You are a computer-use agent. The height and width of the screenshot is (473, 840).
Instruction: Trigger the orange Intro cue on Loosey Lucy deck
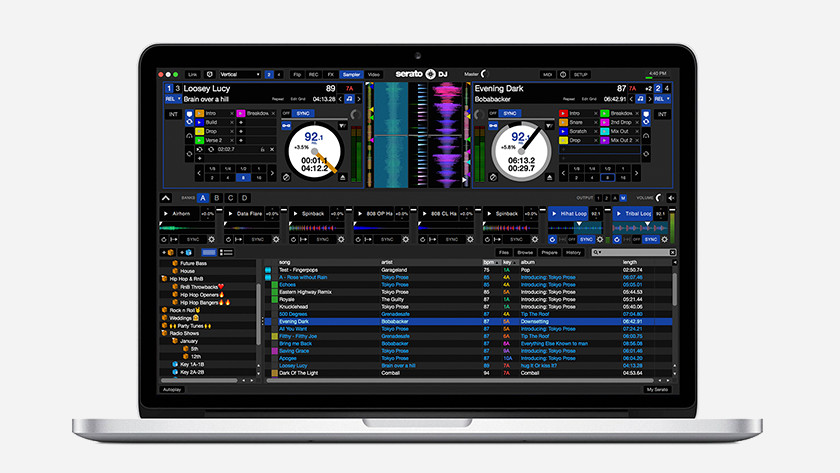pyautogui.click(x=200, y=114)
